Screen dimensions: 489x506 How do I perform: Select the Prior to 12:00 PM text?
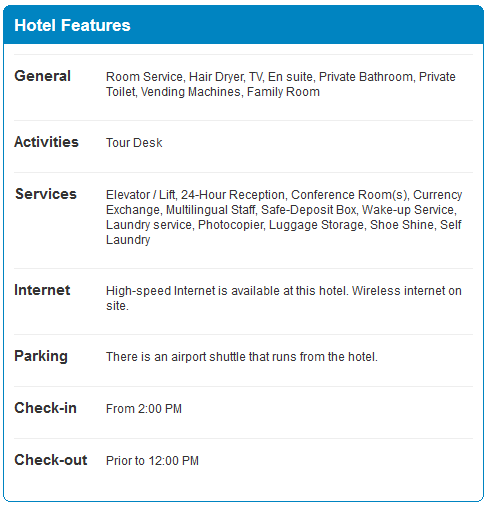152,461
